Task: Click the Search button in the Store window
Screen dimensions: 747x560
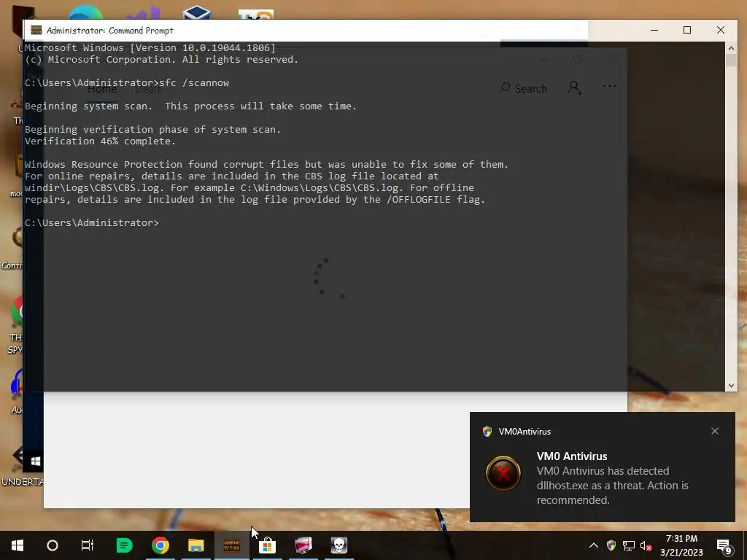Action: point(523,88)
